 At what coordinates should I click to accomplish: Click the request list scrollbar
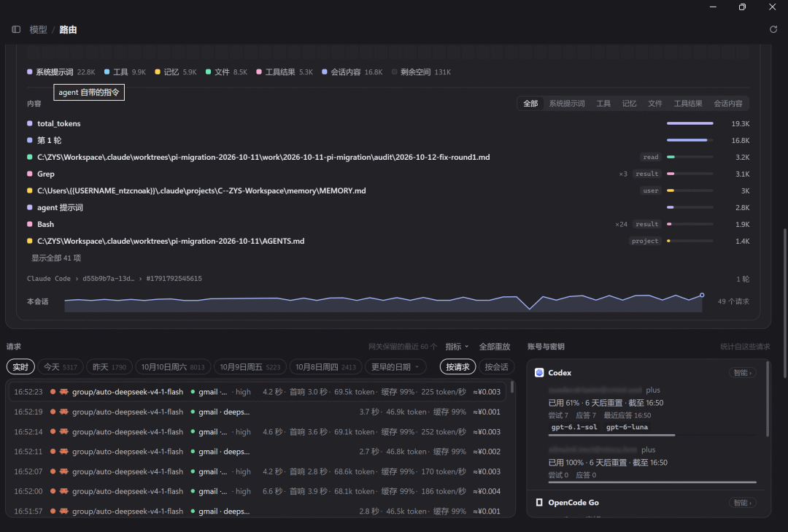point(512,387)
